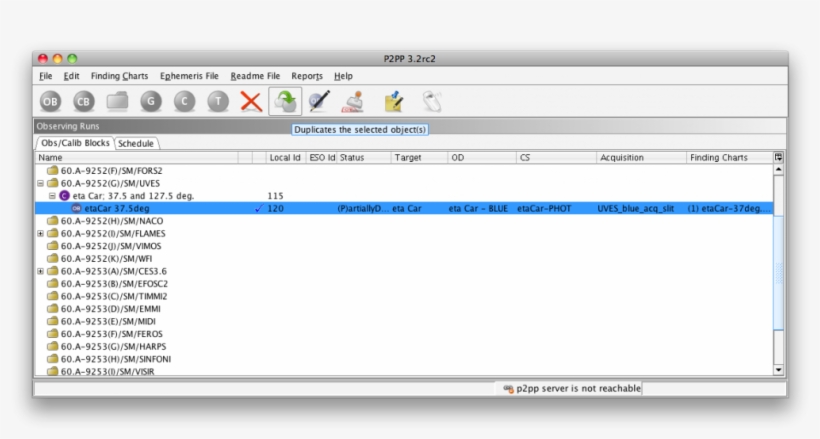Image resolution: width=820 pixels, height=439 pixels.
Task: Click the T round toolbar icon
Action: [218, 101]
